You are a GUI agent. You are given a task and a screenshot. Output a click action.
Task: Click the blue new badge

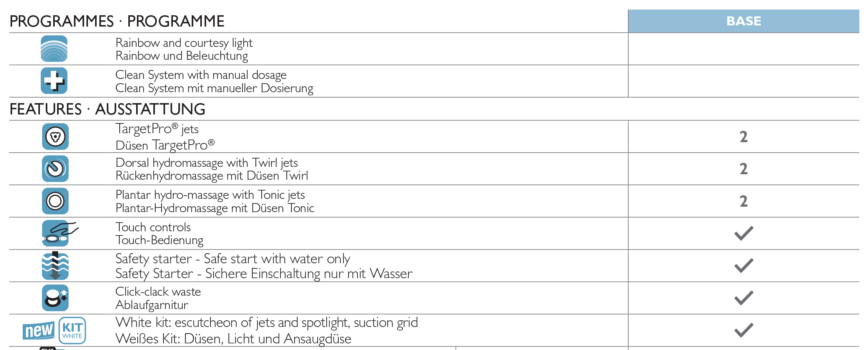click(38, 331)
